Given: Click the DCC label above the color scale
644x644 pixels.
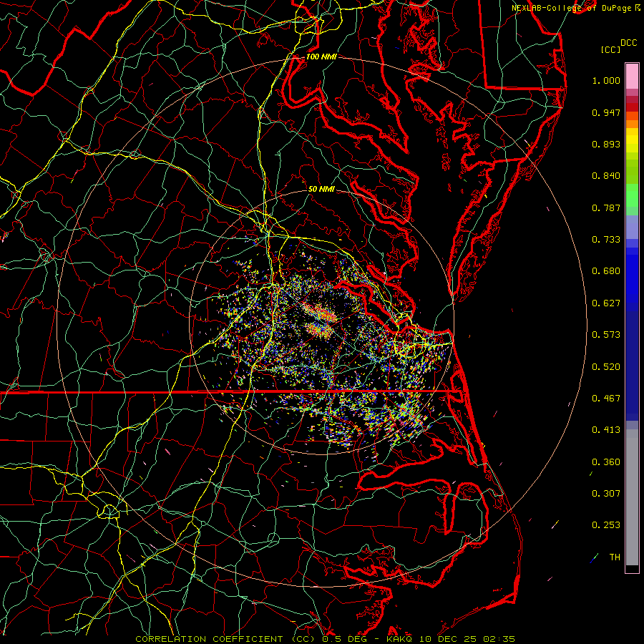Looking at the screenshot, I should tap(628, 43).
